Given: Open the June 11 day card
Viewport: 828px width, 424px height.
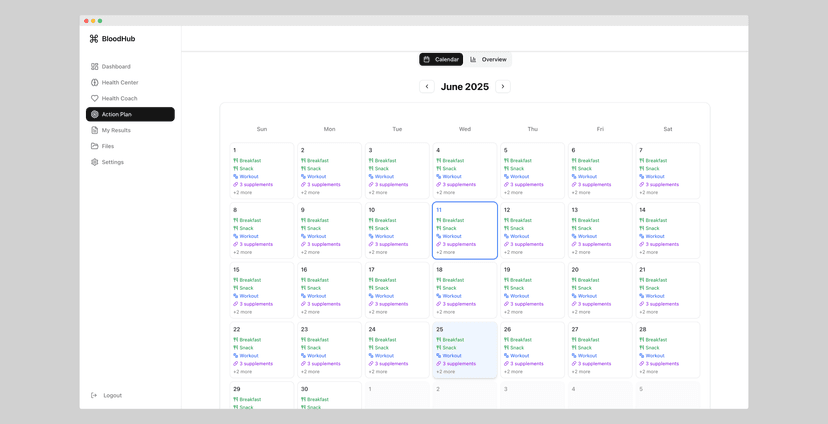Looking at the screenshot, I should tap(465, 230).
